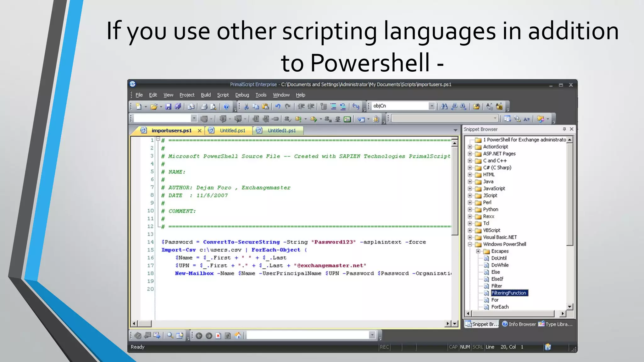
Task: Open Find in Files folder-binoculars icon
Action: click(x=476, y=107)
